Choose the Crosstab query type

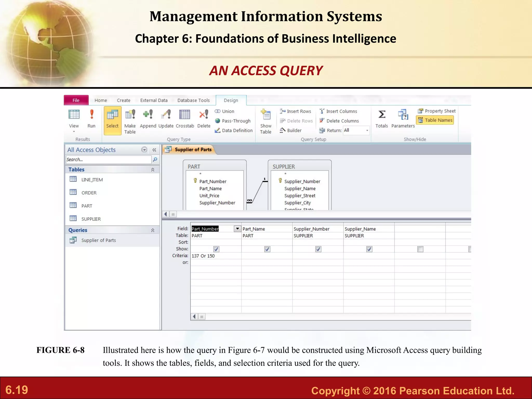tap(185, 118)
